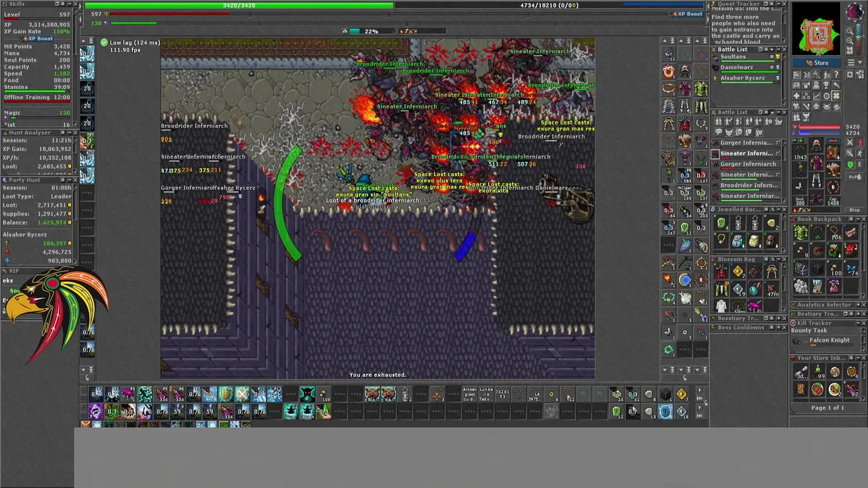Zoom out the minimap with the minus magnifier
Viewport: 868px width, 488px height.
[x=850, y=31]
